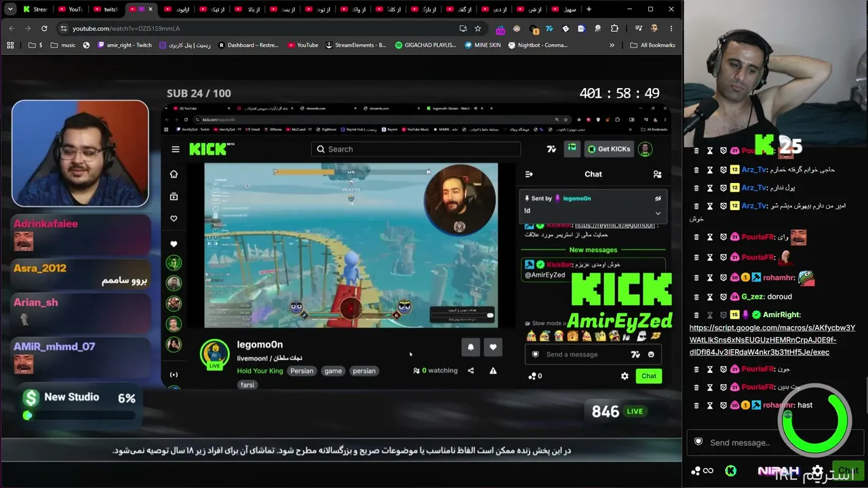Image resolution: width=868 pixels, height=488 pixels.
Task: Delete G_zez's 'doroud' message with trash icon
Action: (696, 297)
